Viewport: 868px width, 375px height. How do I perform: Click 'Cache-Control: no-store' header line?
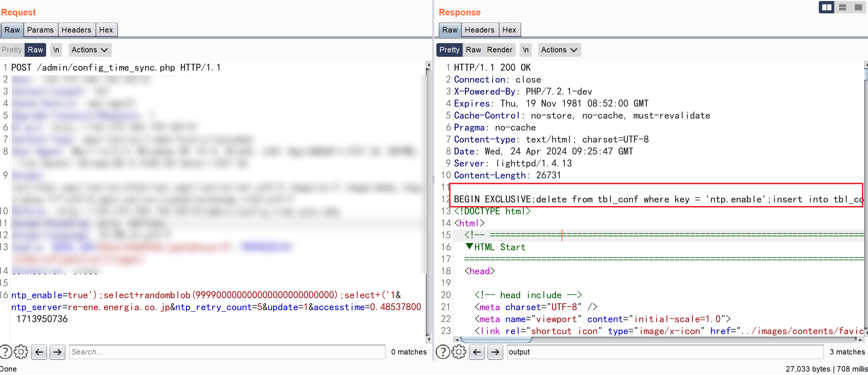pyautogui.click(x=582, y=115)
